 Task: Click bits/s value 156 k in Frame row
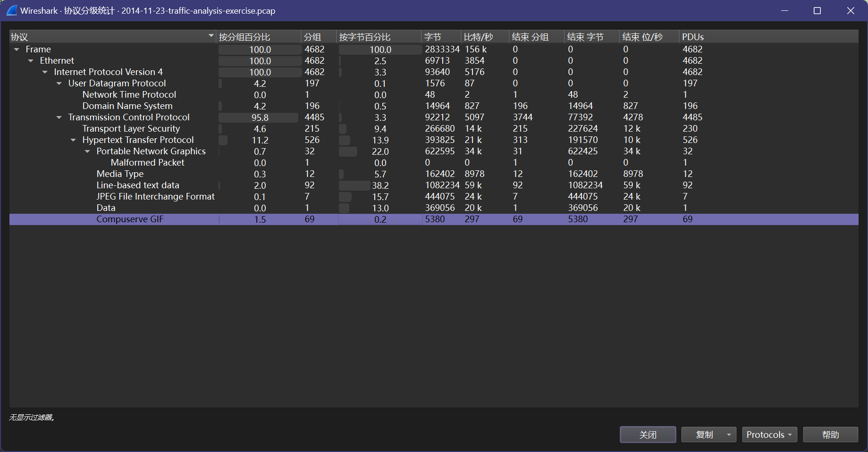click(x=476, y=50)
